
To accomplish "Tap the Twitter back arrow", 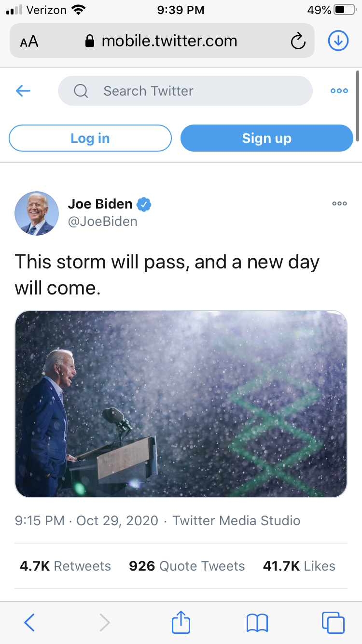I will coord(23,91).
